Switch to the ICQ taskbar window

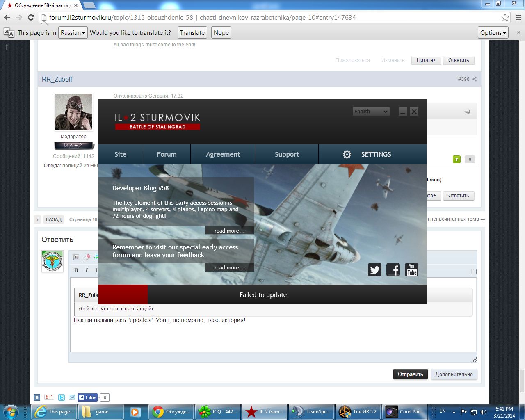[x=218, y=411]
